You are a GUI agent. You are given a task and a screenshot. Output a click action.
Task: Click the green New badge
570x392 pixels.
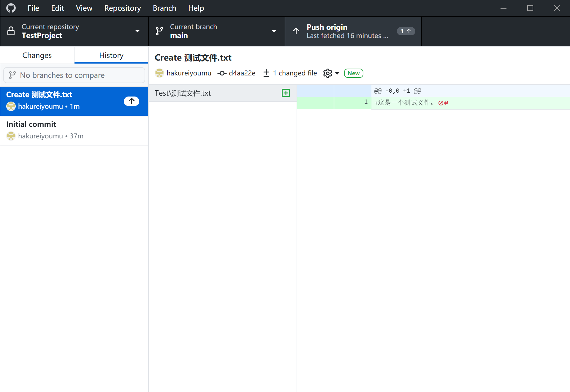(x=353, y=73)
